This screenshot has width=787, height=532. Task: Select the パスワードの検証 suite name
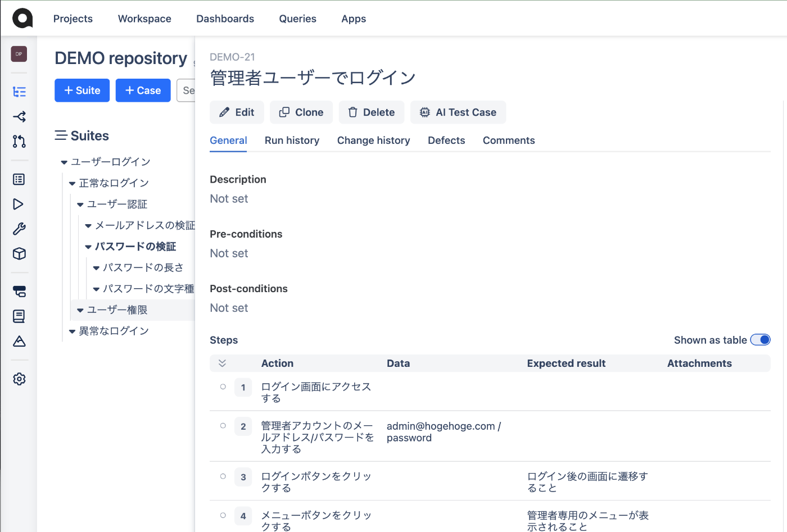pos(135,247)
